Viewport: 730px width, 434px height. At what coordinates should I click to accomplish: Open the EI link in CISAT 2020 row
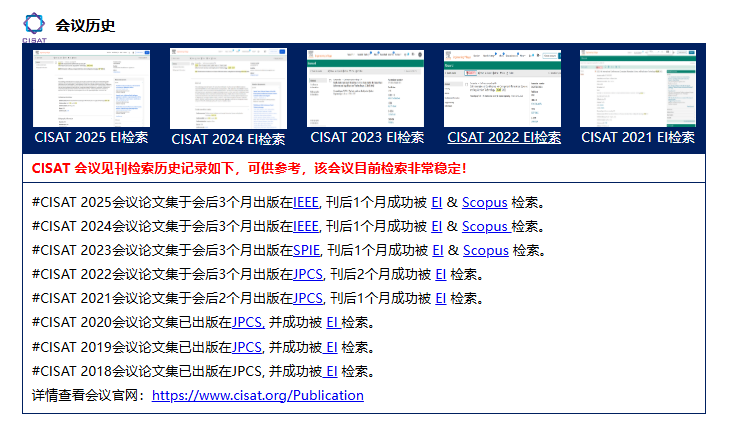click(x=333, y=323)
